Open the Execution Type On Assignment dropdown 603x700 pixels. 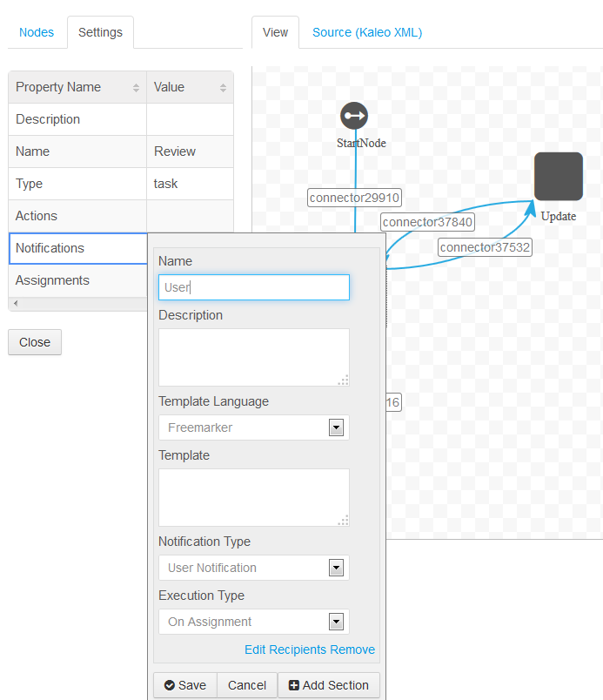click(254, 622)
